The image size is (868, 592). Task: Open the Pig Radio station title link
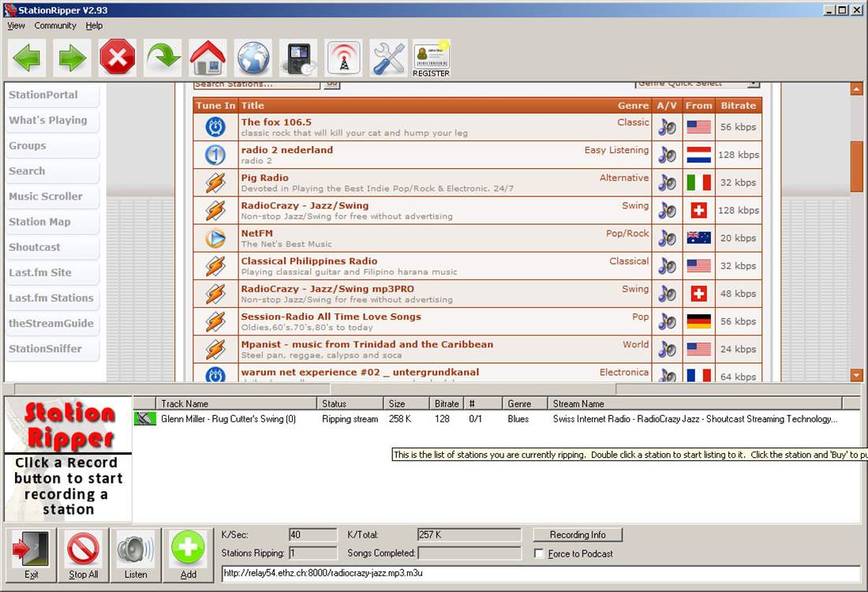coord(264,178)
